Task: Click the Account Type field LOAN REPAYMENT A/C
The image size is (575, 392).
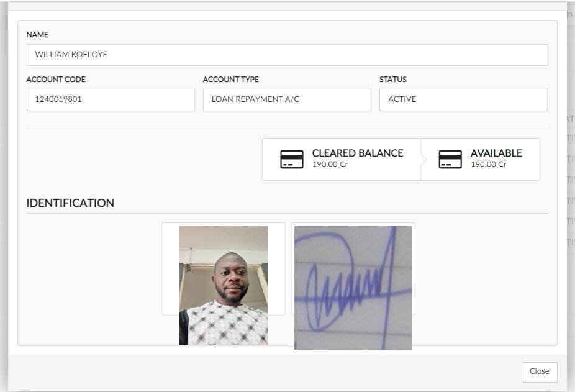Action: tap(287, 99)
